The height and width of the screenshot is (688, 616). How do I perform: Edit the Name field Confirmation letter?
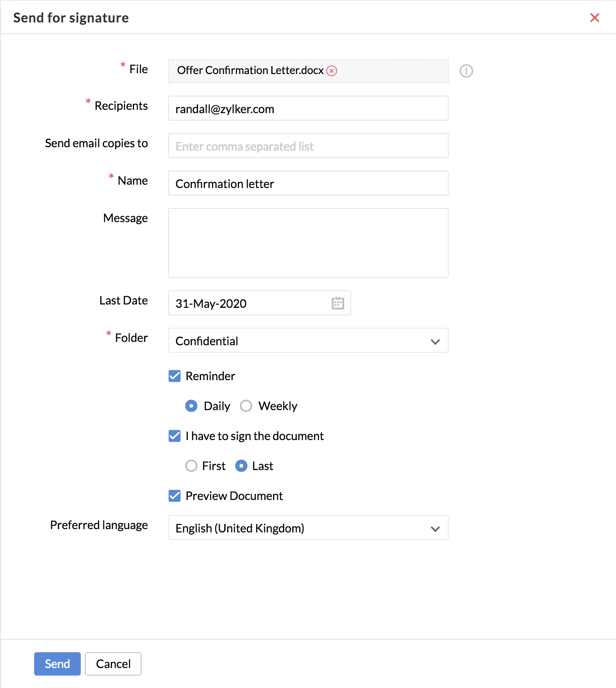pyautogui.click(x=308, y=183)
